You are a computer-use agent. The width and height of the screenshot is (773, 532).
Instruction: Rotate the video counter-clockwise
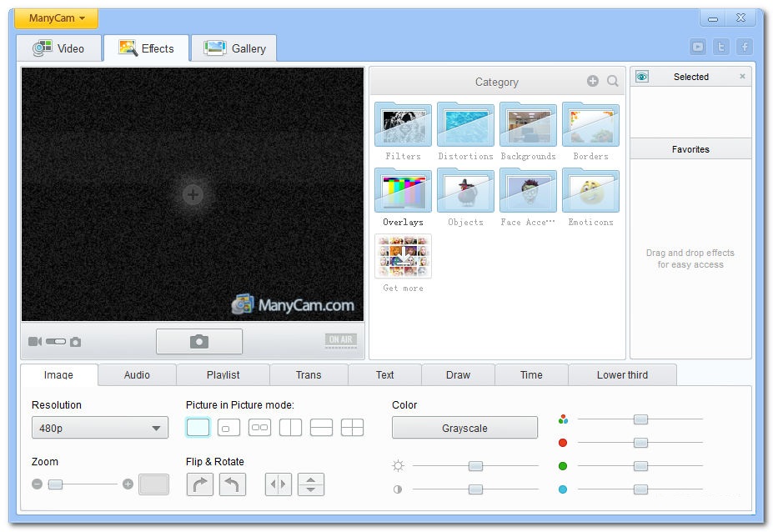pos(233,484)
